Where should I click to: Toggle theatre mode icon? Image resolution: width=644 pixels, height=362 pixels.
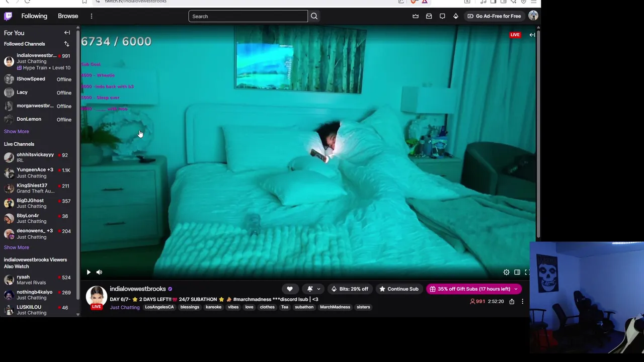[517, 272]
